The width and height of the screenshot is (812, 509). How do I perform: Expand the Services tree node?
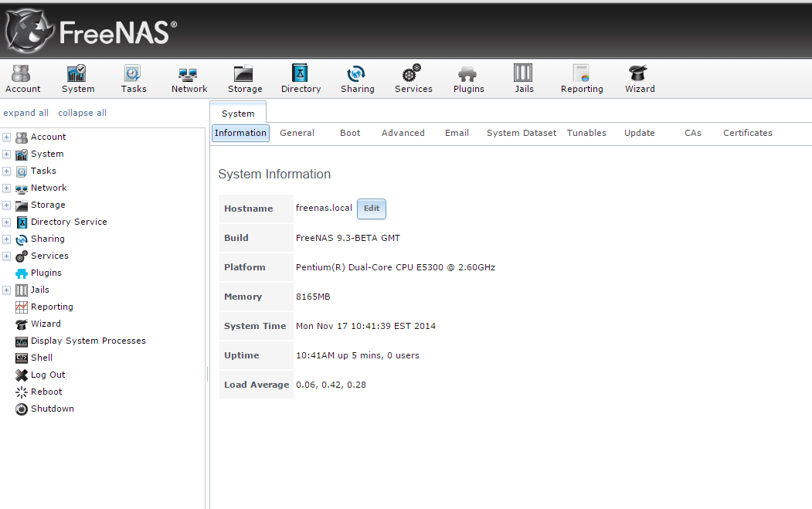click(7, 256)
